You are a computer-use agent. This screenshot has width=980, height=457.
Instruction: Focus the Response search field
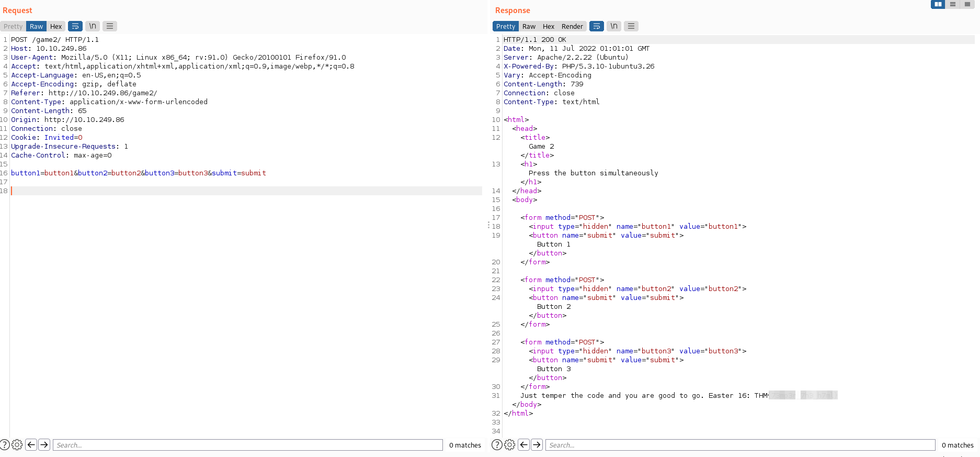[x=740, y=445]
